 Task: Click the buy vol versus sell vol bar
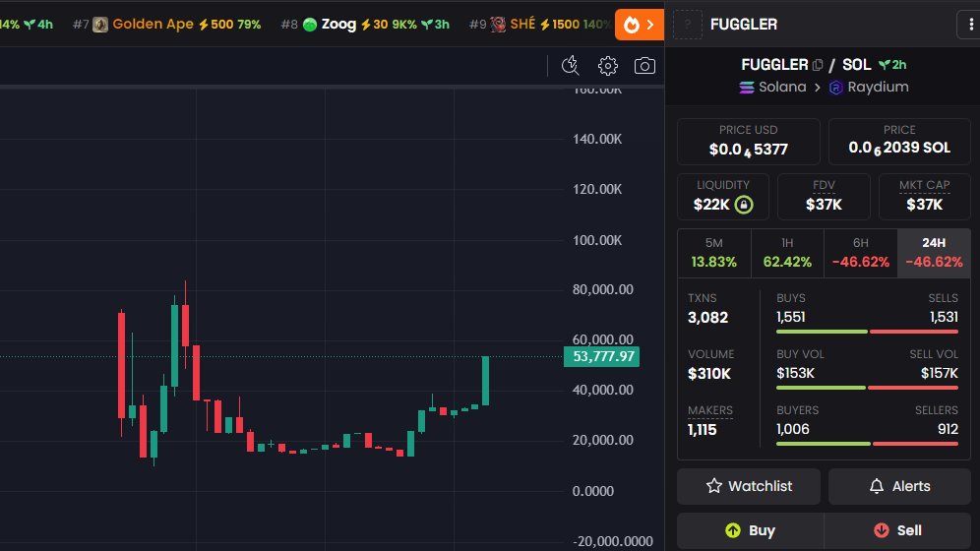point(867,388)
